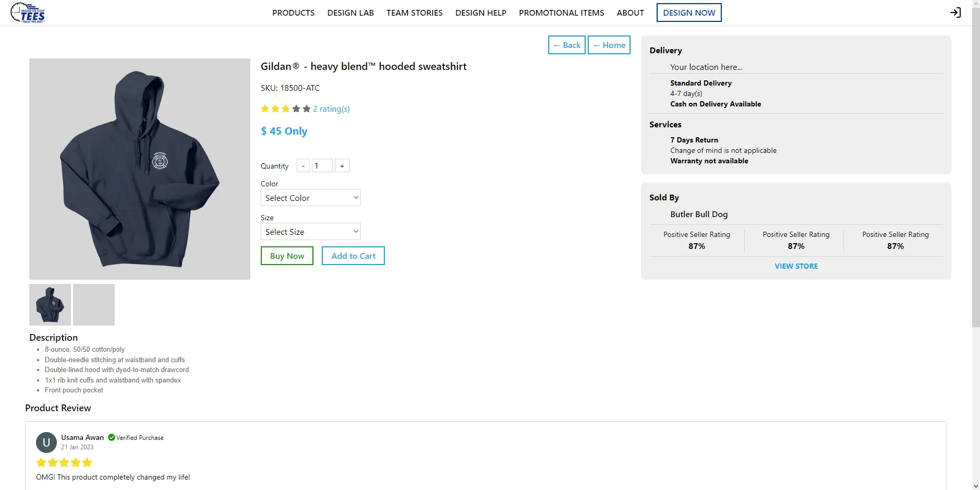The width and height of the screenshot is (980, 490).
Task: Click the scrollbar down arrow
Action: pyautogui.click(x=976, y=486)
